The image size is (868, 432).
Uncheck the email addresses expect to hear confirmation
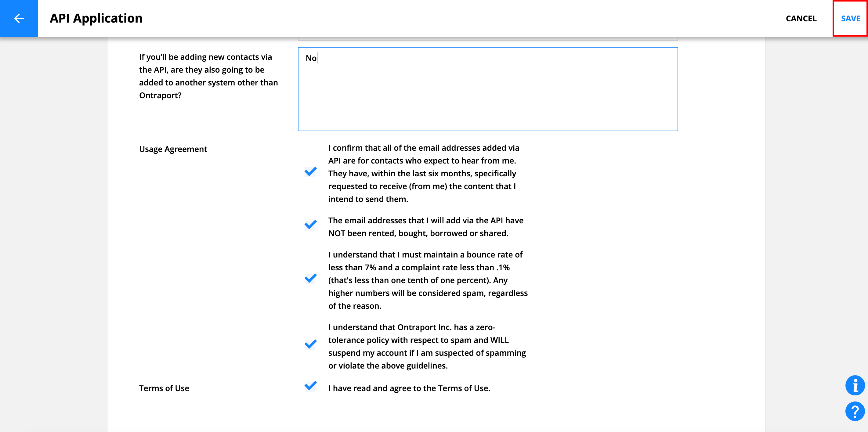[x=310, y=172]
